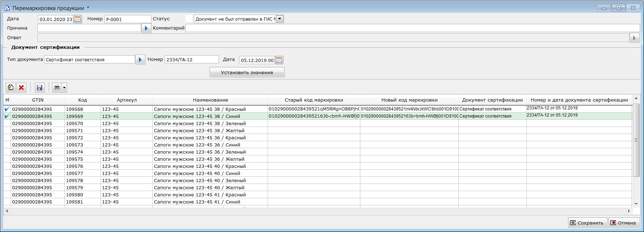Click the Сохранить button
The image size is (644, 232).
coord(588,223)
